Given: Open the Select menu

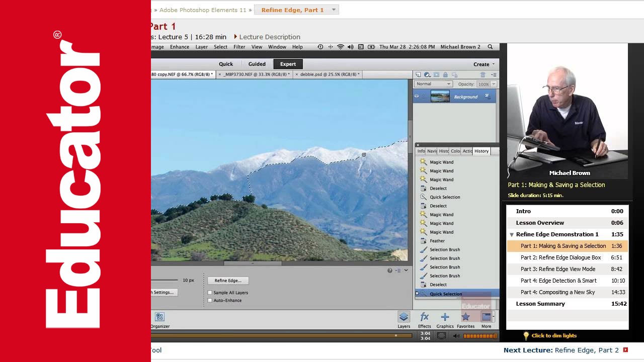Looking at the screenshot, I should 220,47.
